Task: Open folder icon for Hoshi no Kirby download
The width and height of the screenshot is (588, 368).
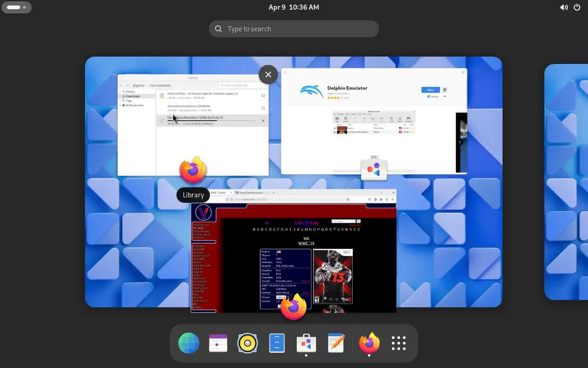Action: pyautogui.click(x=263, y=96)
